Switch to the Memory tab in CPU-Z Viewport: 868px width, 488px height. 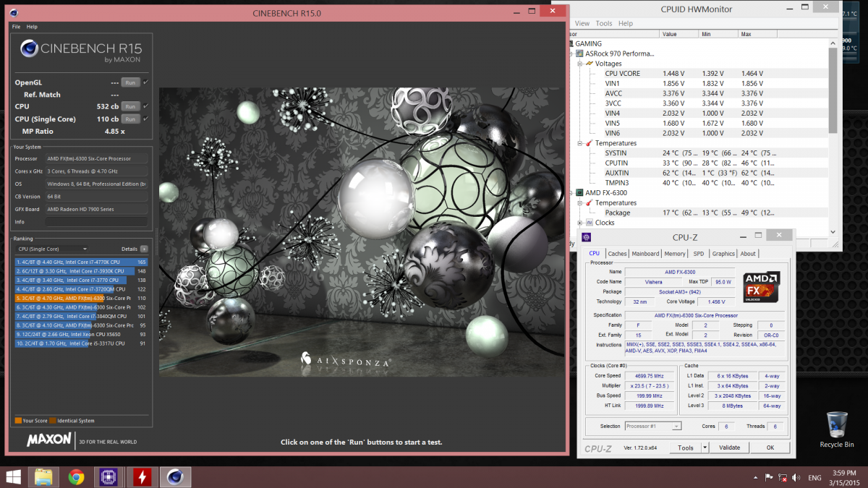click(x=675, y=254)
